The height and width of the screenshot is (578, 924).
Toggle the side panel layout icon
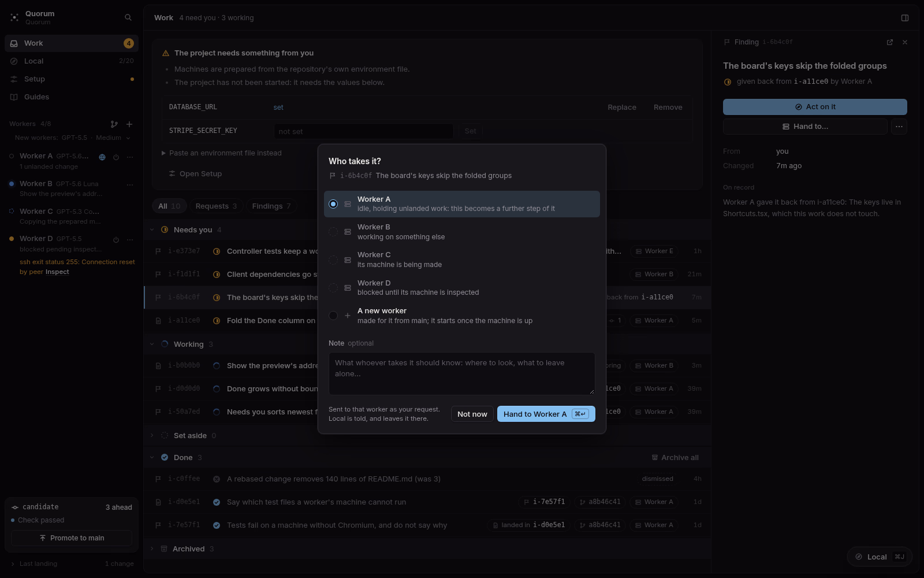tap(905, 18)
